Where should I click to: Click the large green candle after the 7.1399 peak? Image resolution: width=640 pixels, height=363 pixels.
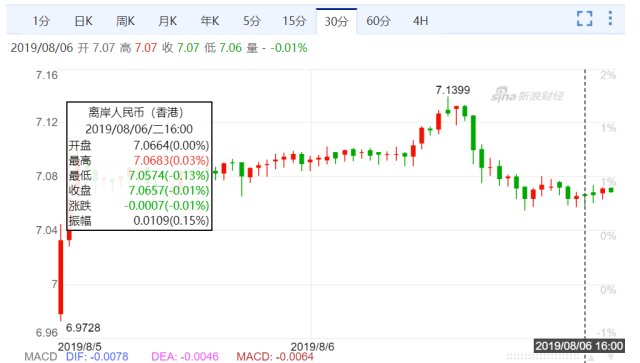473,132
